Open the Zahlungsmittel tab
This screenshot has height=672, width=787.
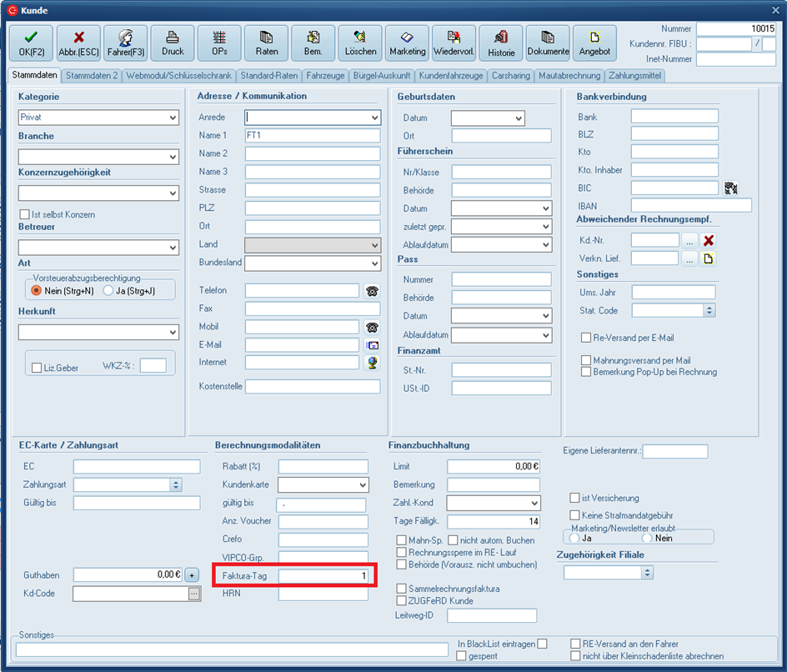(635, 76)
